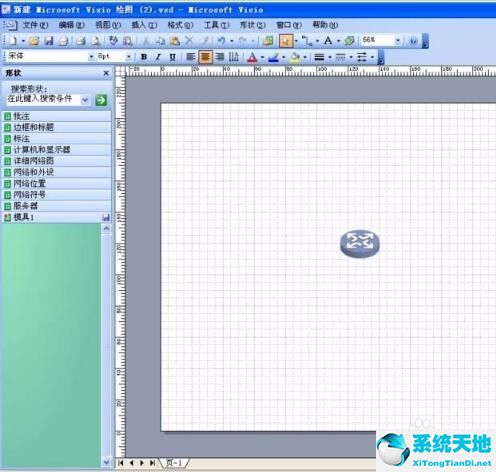Expand the New document dropdown arrow
Image resolution: width=496 pixels, height=472 pixels.
[x=23, y=41]
